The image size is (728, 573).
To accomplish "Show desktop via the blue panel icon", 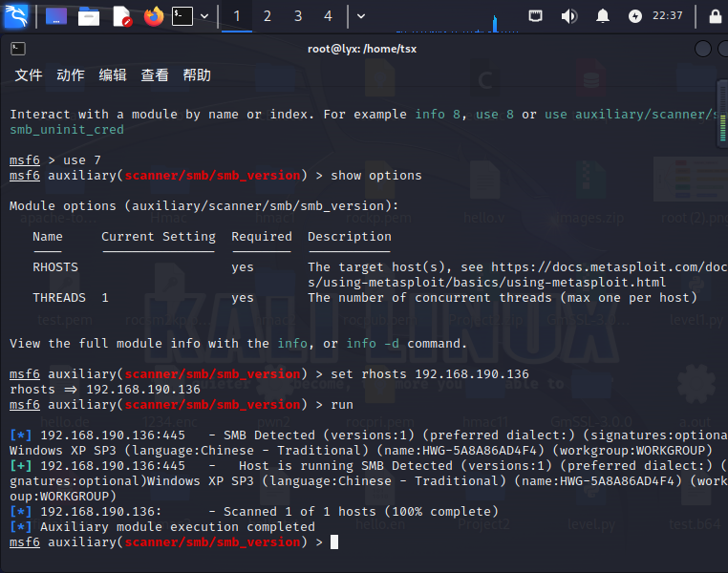I will coord(56,16).
